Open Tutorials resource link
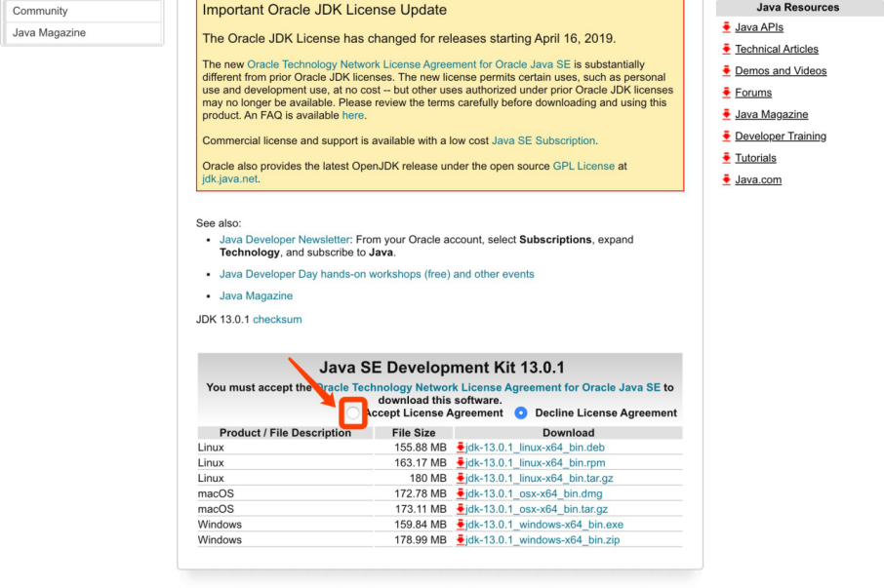Image resolution: width=884 pixels, height=588 pixels. point(755,158)
